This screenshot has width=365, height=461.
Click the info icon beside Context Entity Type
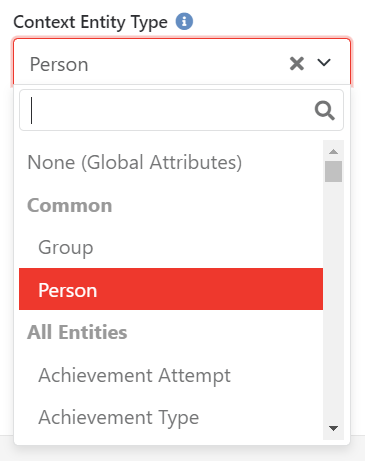click(x=184, y=22)
